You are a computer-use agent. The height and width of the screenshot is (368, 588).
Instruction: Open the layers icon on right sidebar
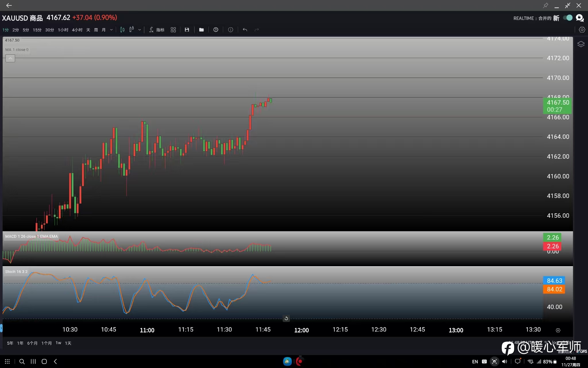pyautogui.click(x=581, y=44)
